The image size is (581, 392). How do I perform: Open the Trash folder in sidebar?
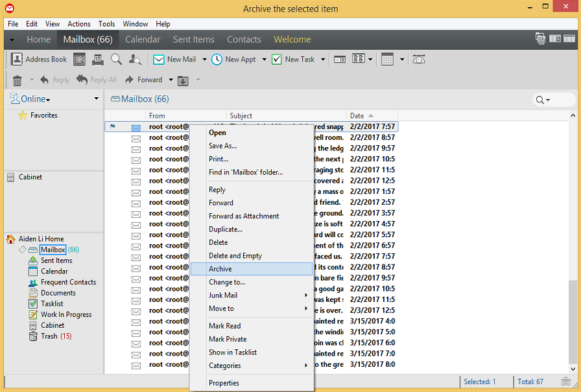tap(49, 336)
